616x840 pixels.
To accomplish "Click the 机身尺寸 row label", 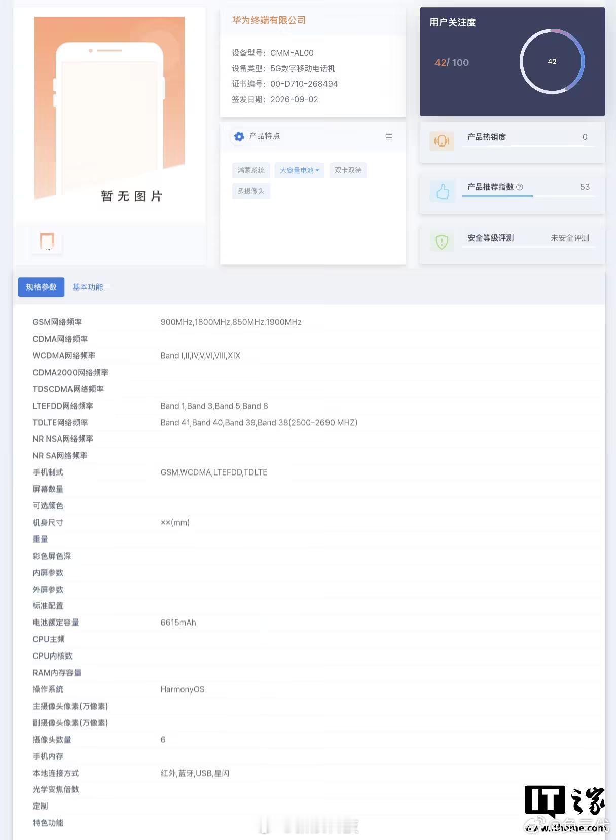I will point(48,522).
